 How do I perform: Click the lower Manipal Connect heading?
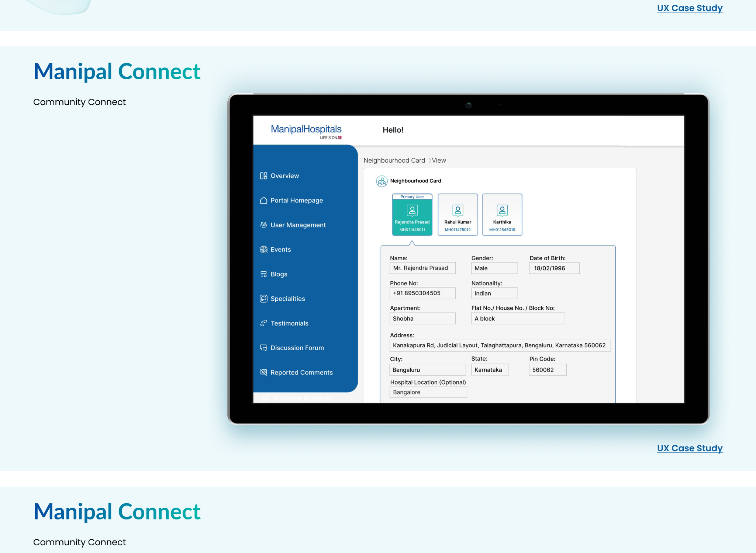click(x=117, y=511)
